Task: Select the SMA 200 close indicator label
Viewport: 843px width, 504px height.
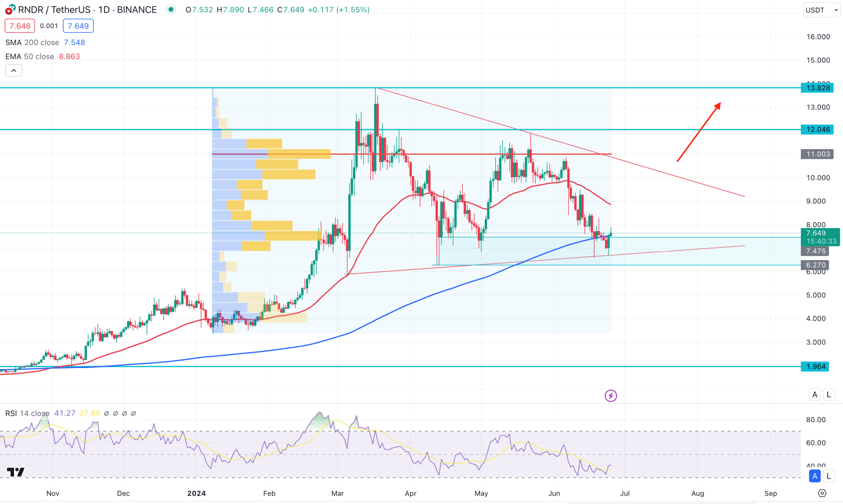Action: pyautogui.click(x=32, y=43)
